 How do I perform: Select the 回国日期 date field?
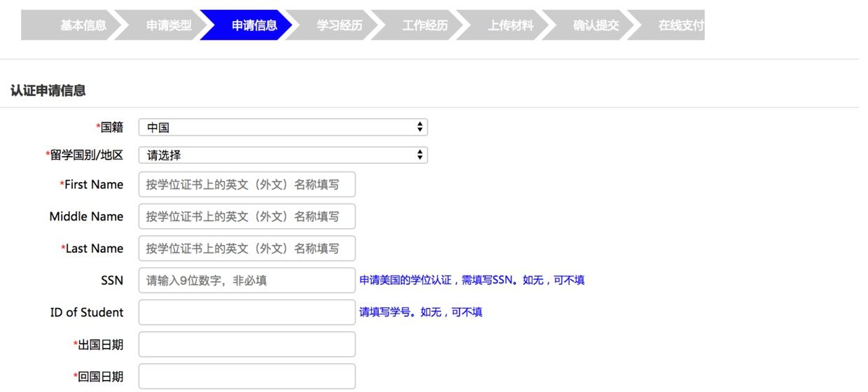[247, 377]
